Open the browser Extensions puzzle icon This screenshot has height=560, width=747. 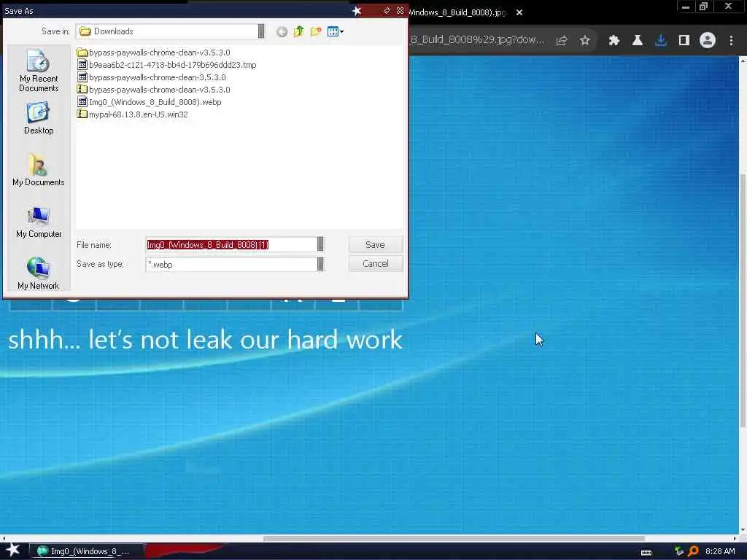614,41
